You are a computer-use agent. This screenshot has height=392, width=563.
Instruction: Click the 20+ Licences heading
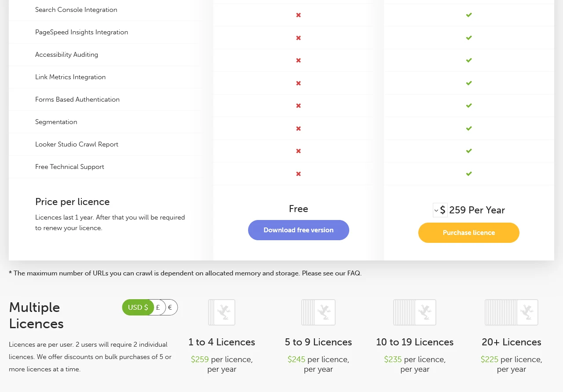click(x=512, y=342)
